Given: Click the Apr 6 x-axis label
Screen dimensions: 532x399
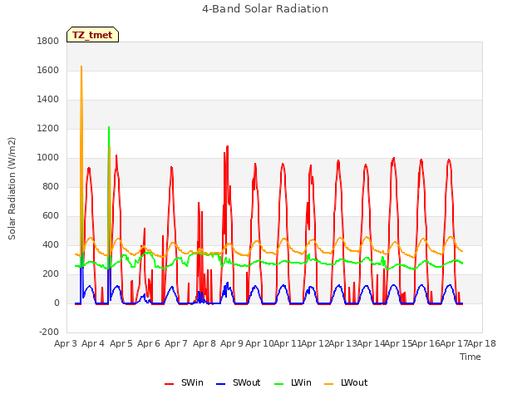Looking at the screenshot, I should [x=149, y=343].
